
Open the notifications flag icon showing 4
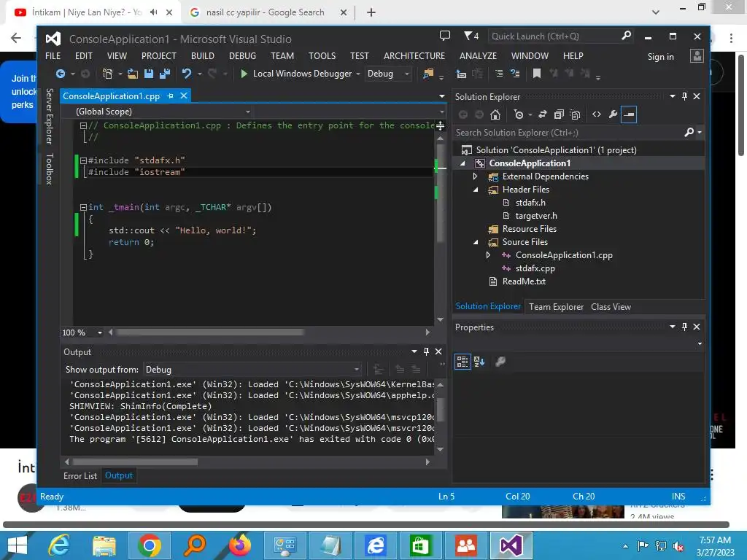point(471,36)
